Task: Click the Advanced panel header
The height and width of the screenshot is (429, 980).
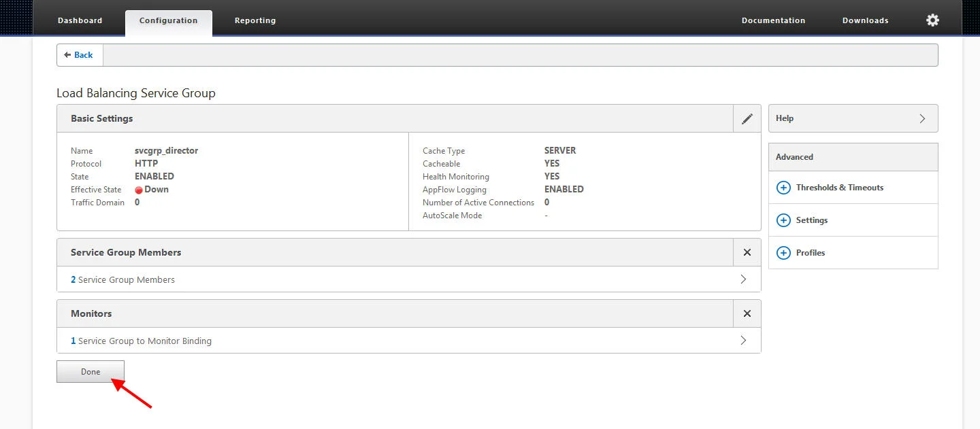Action: 853,157
